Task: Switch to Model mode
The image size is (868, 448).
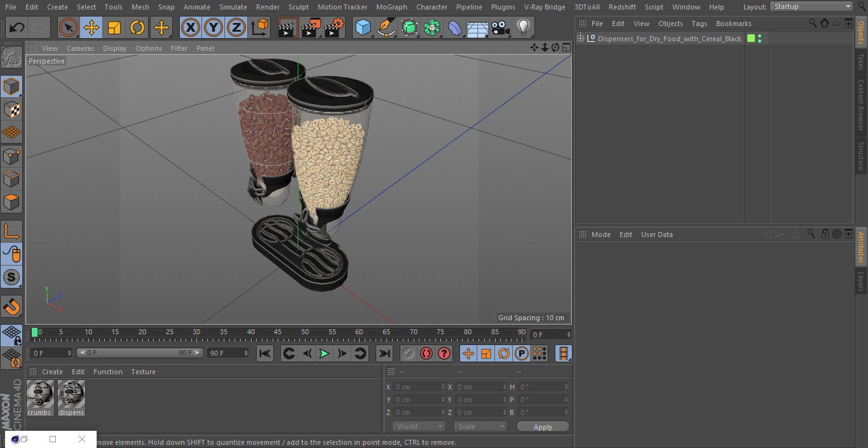Action: [x=11, y=87]
